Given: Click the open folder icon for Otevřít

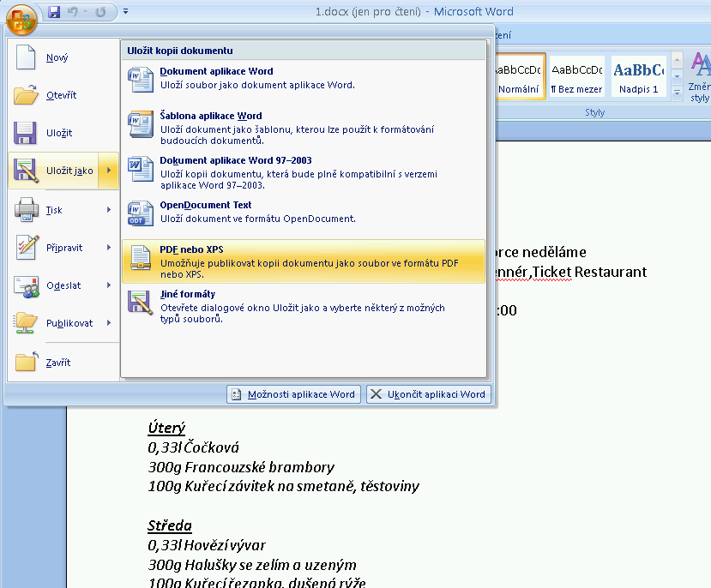Looking at the screenshot, I should tap(26, 94).
